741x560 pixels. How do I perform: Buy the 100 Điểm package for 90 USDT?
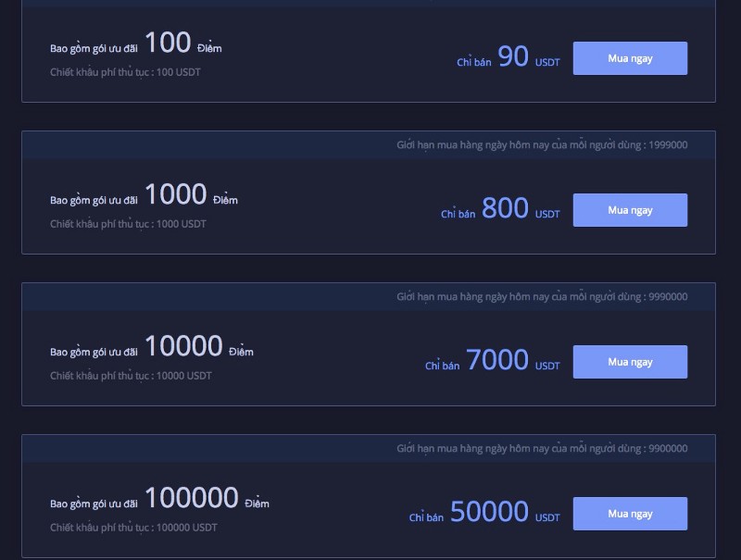630,58
